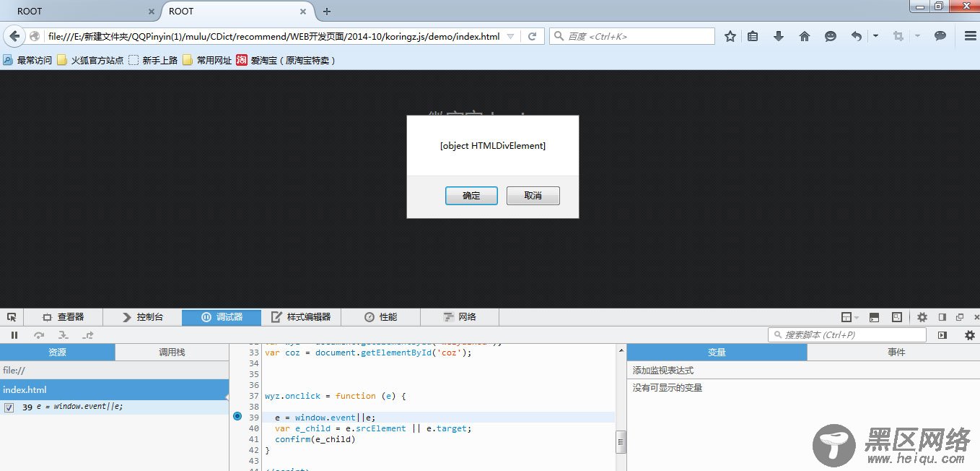Toggle the debugger side panes icon
The height and width of the screenshot is (471, 980).
[x=942, y=335]
